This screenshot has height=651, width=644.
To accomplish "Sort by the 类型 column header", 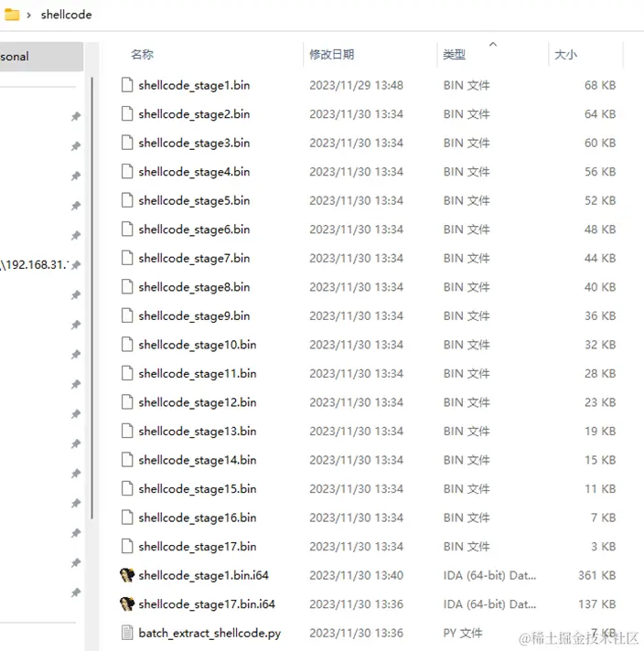I will [x=454, y=54].
